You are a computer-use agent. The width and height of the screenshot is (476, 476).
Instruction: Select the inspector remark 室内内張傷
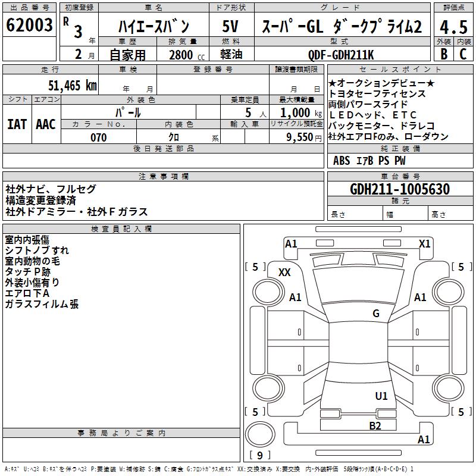[x=27, y=240]
